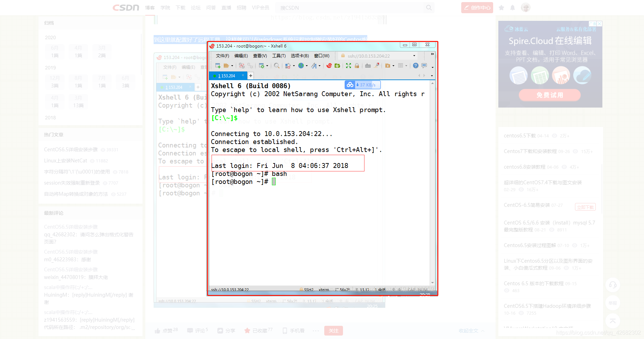Click the highlight pen icon
Screen dimensions: 644x339
(x=377, y=66)
